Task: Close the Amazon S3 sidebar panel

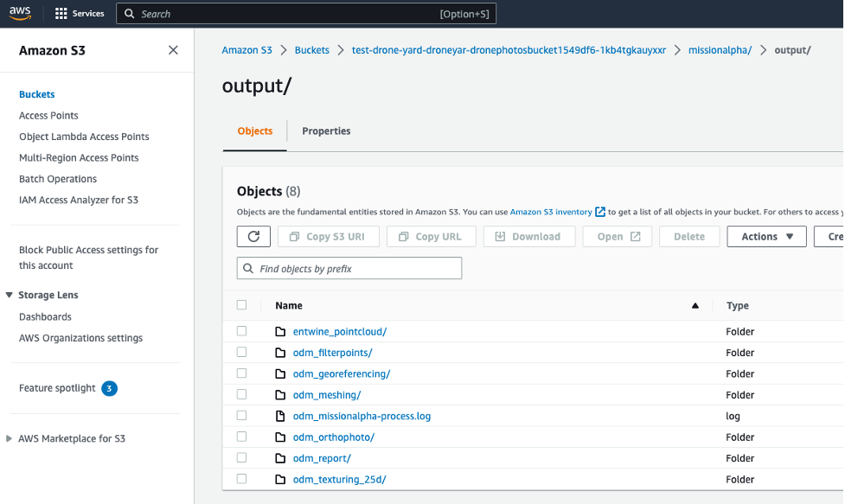Action: [173, 50]
